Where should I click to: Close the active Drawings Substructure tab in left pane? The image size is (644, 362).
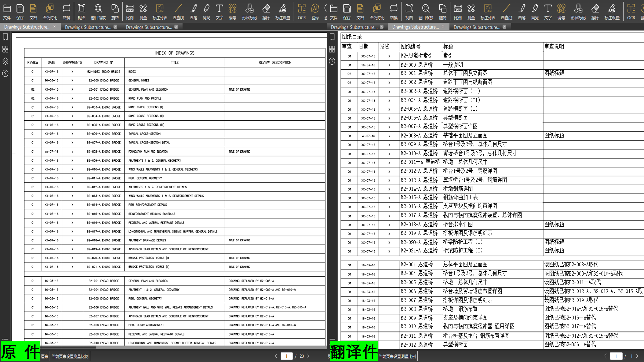click(54, 27)
